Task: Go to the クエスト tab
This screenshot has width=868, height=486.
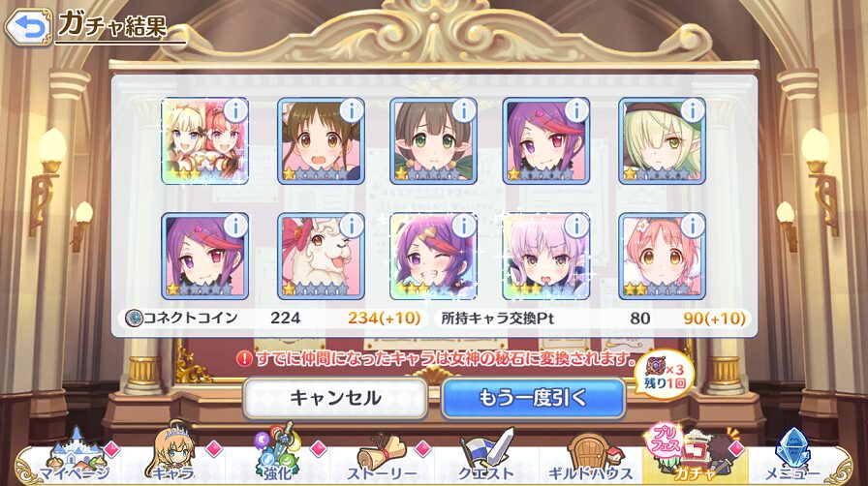Action: coord(486,456)
